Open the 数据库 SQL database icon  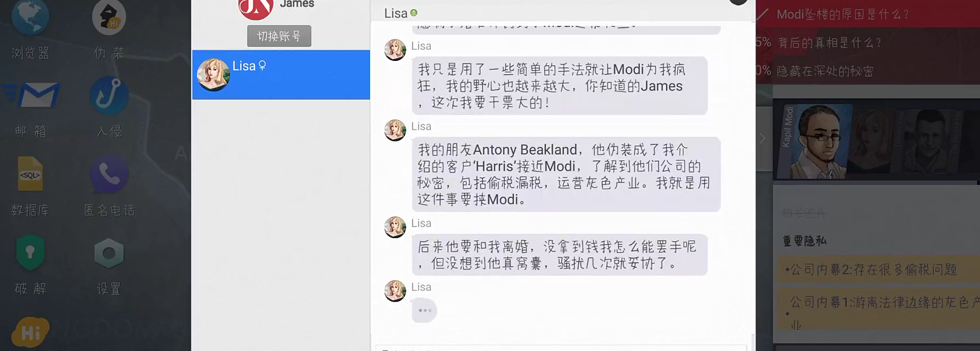click(30, 174)
